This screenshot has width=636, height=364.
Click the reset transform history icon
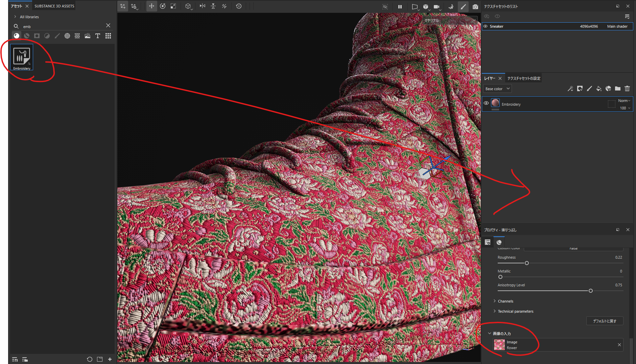tap(239, 6)
